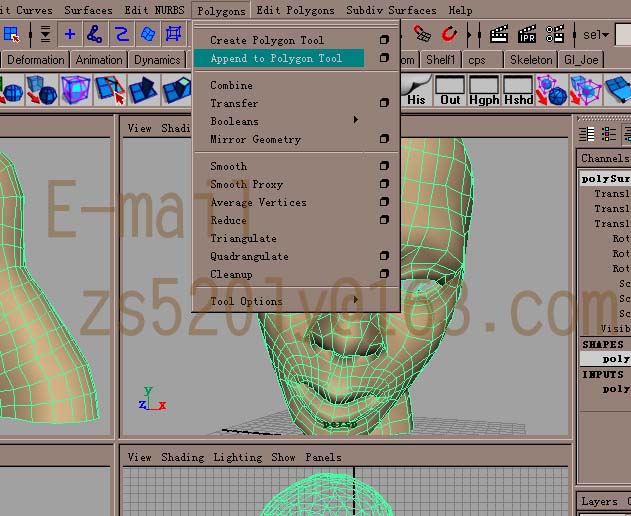The width and height of the screenshot is (631, 516).
Task: Open the Layers menu
Action: 599,502
